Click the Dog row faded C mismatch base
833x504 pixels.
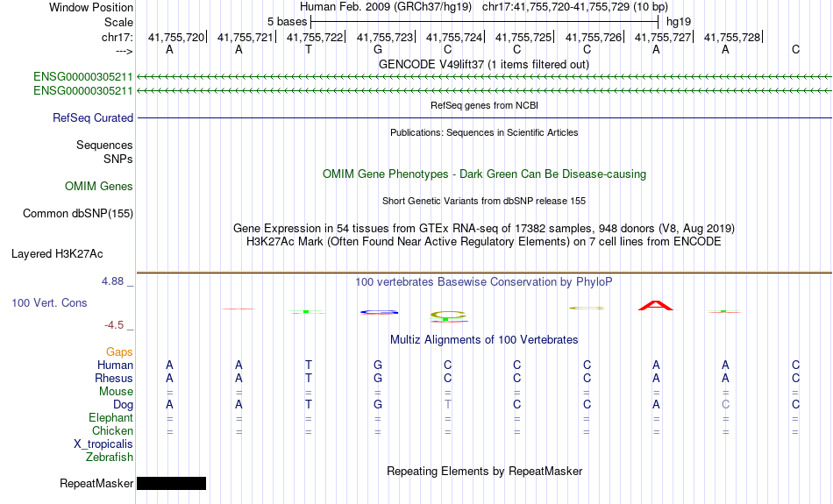pos(725,405)
